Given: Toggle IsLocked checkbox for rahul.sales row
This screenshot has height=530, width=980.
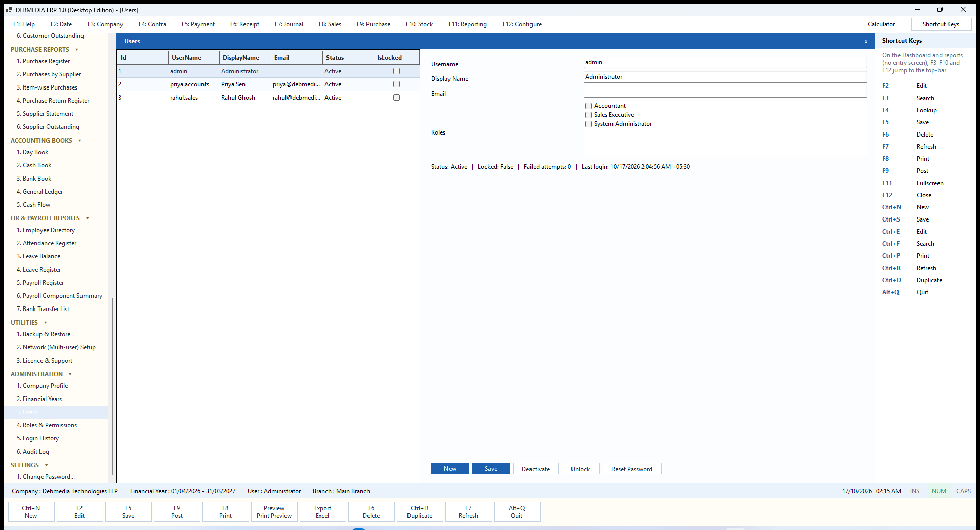Looking at the screenshot, I should (x=397, y=98).
